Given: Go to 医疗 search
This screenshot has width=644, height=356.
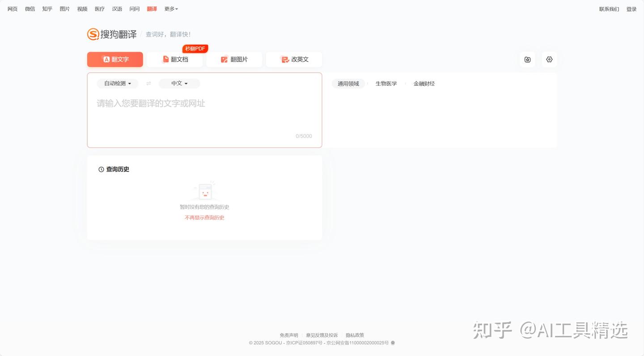Looking at the screenshot, I should [100, 9].
